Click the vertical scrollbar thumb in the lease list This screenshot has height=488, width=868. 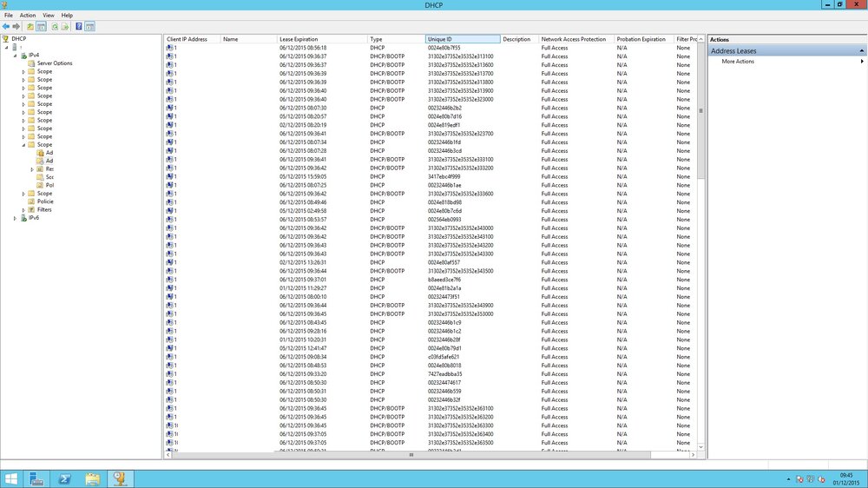tap(700, 111)
